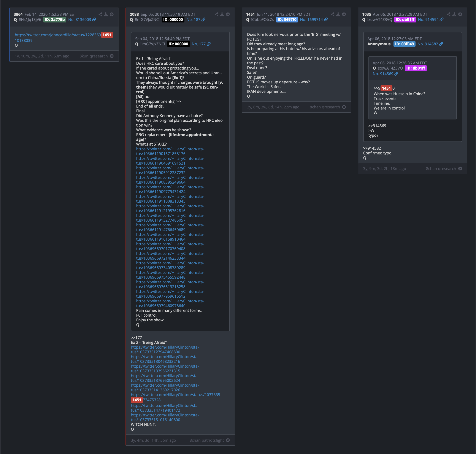Click the share icon on post 1451
Image resolution: width=476 pixels, height=454 pixels.
click(x=333, y=14)
